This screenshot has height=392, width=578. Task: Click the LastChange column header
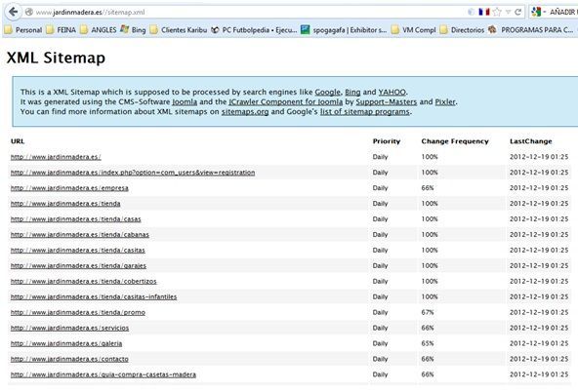click(x=531, y=141)
